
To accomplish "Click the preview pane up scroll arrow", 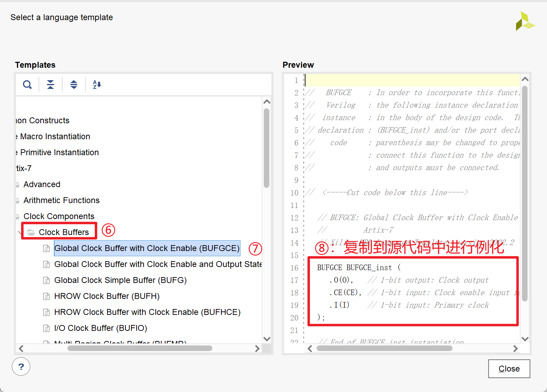I will tap(525, 79).
